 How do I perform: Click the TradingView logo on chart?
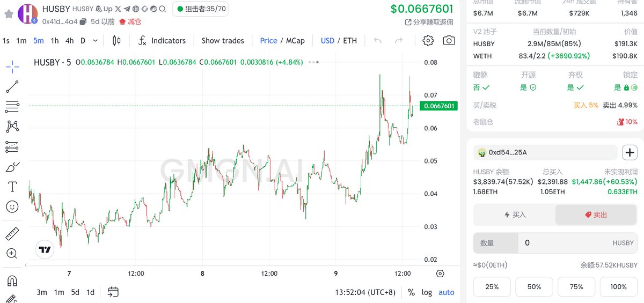(x=45, y=249)
